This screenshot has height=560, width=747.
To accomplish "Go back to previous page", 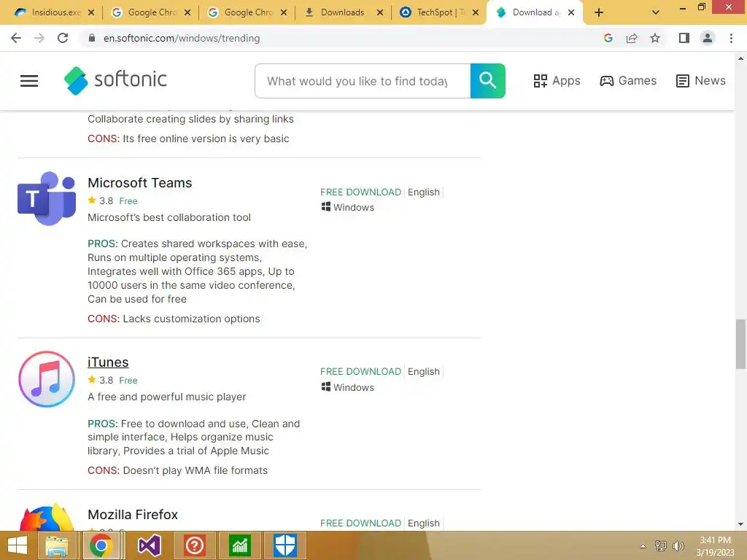I will (16, 38).
